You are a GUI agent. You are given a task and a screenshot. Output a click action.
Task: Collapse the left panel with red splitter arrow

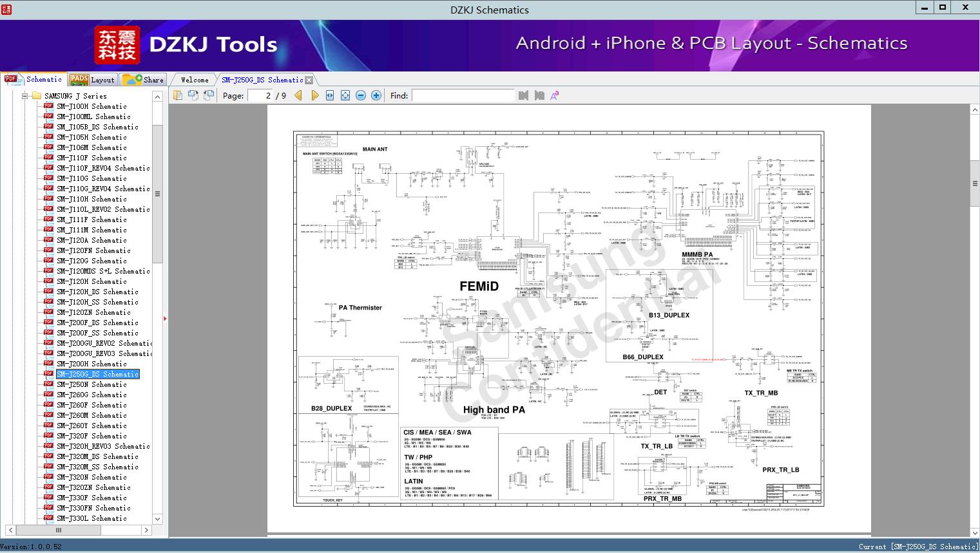click(x=165, y=318)
